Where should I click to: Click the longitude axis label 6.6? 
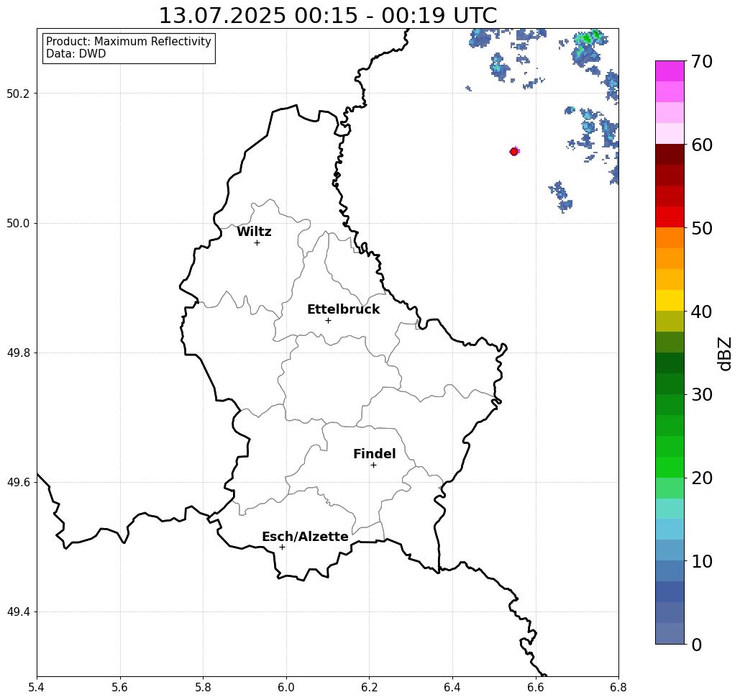pos(536,687)
